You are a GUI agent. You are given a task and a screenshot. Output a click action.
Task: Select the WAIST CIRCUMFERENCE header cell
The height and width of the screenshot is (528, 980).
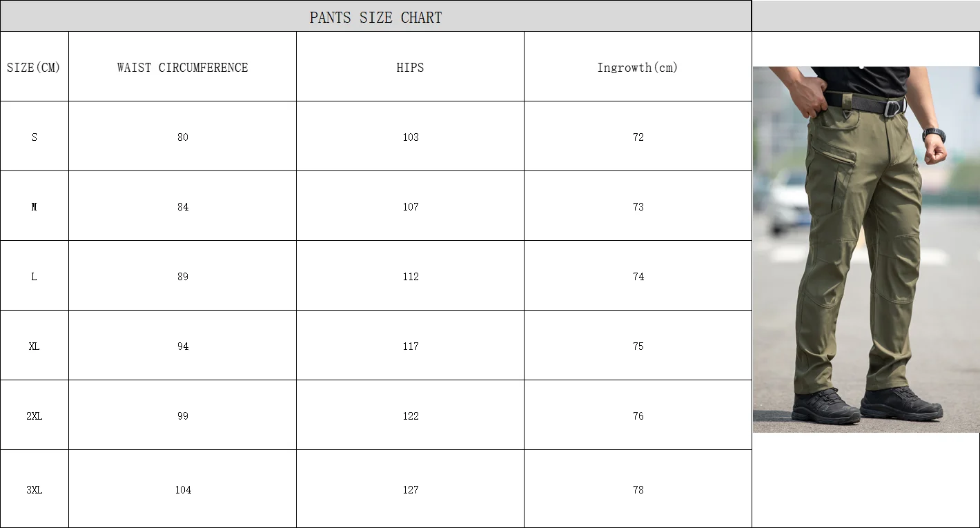(x=182, y=68)
